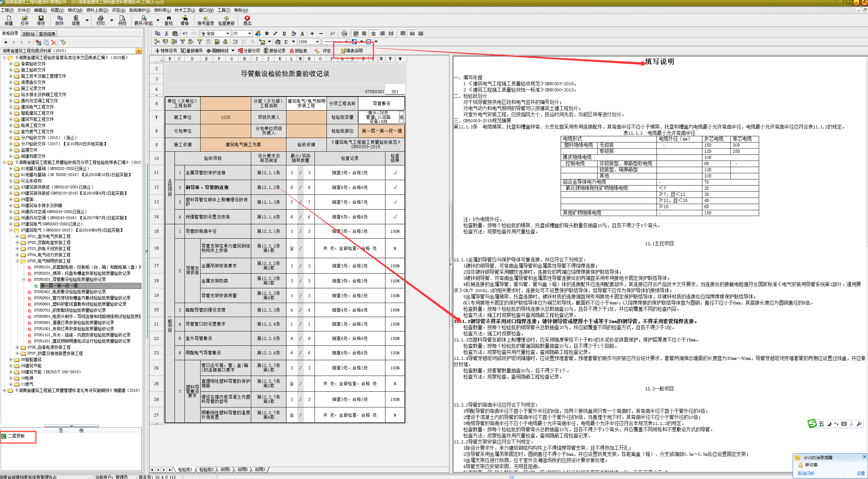This screenshot has height=479, width=868.
Task: Click the paste clipboard icon in the editor toolbar
Action: pos(175,34)
